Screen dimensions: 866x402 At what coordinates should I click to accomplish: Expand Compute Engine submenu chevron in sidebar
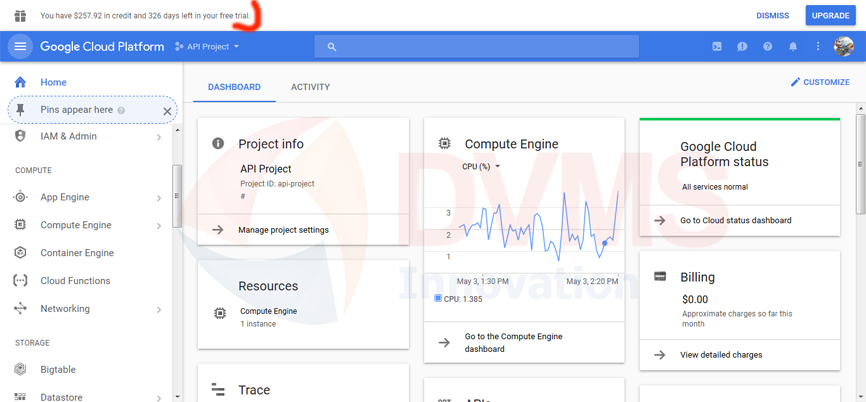pyautogui.click(x=159, y=225)
